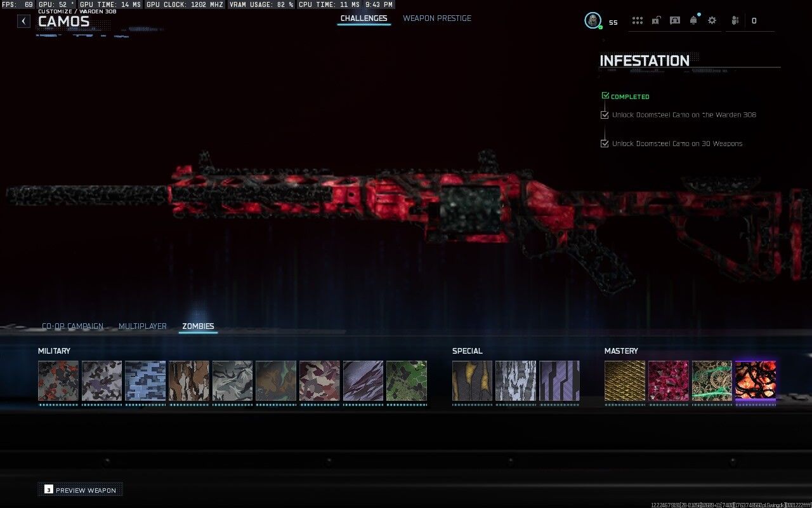This screenshot has width=812, height=508.
Task: Open the notifications bell
Action: 693,20
